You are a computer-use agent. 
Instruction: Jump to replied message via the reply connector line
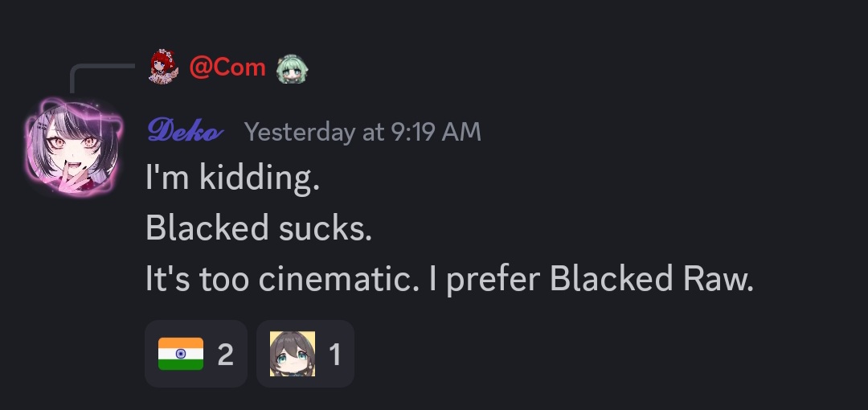pyautogui.click(x=102, y=78)
